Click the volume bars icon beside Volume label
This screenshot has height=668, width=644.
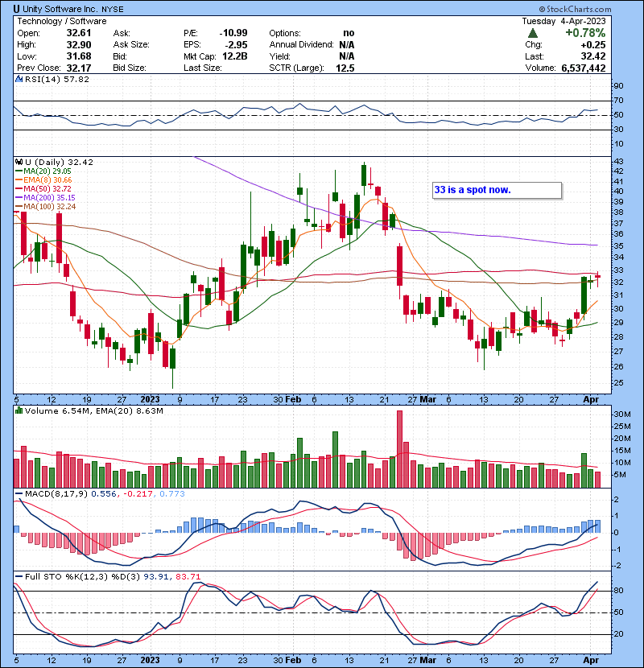coord(19,410)
